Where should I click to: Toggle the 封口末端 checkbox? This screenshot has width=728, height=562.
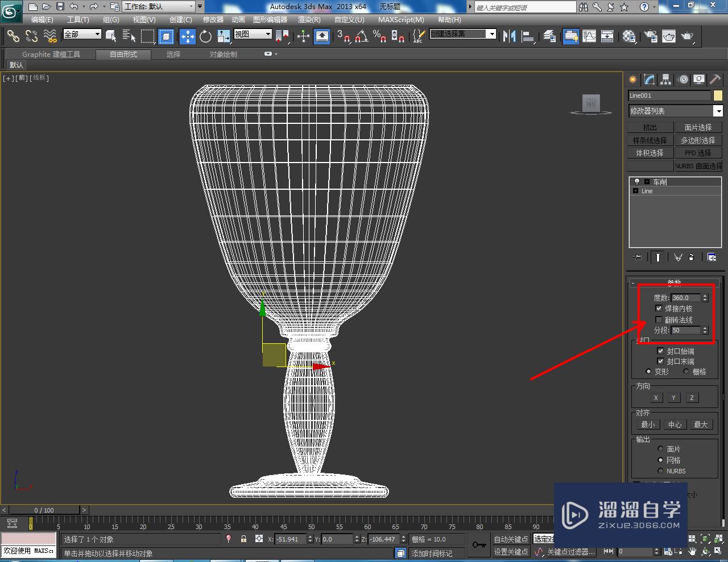pos(660,361)
